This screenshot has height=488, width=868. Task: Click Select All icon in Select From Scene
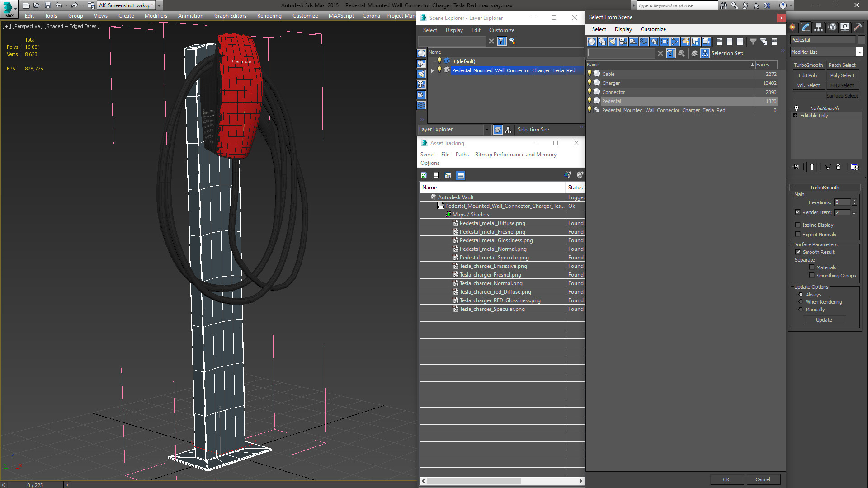[x=719, y=42]
